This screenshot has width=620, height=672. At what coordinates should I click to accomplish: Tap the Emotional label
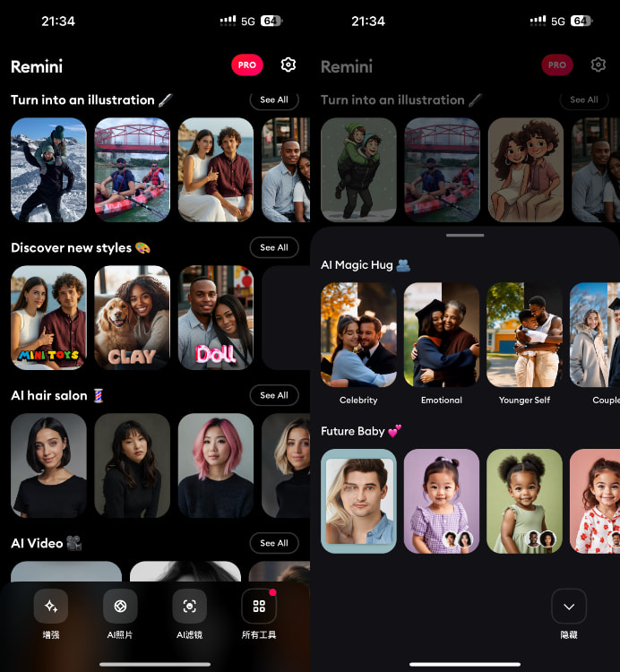pyautogui.click(x=442, y=400)
